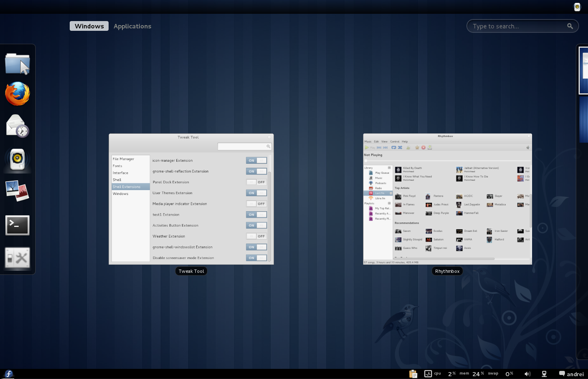The height and width of the screenshot is (379, 588).
Task: Click the Rhythmbox indicator in top bar
Action: [x=577, y=6]
